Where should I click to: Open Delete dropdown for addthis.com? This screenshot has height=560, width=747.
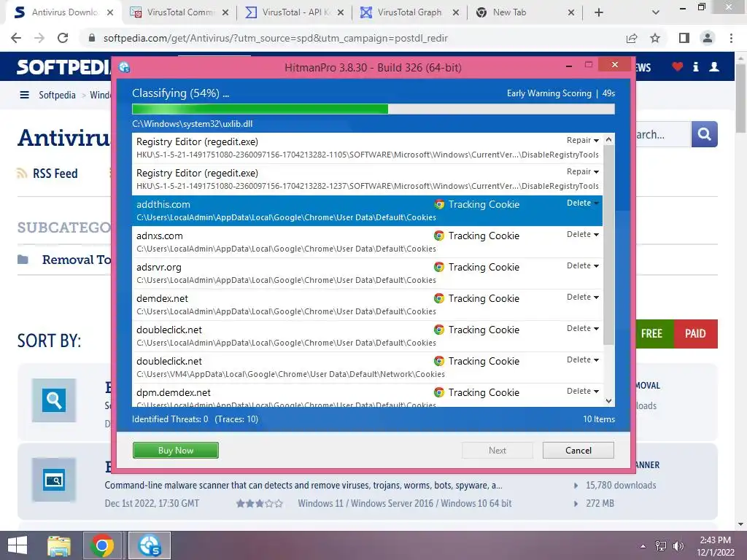click(x=583, y=203)
